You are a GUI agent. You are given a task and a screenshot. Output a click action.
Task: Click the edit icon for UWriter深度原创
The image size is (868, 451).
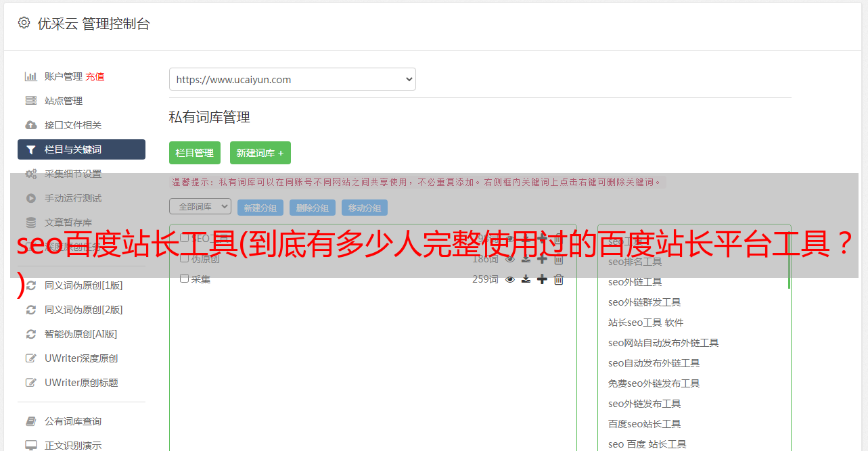(31, 358)
